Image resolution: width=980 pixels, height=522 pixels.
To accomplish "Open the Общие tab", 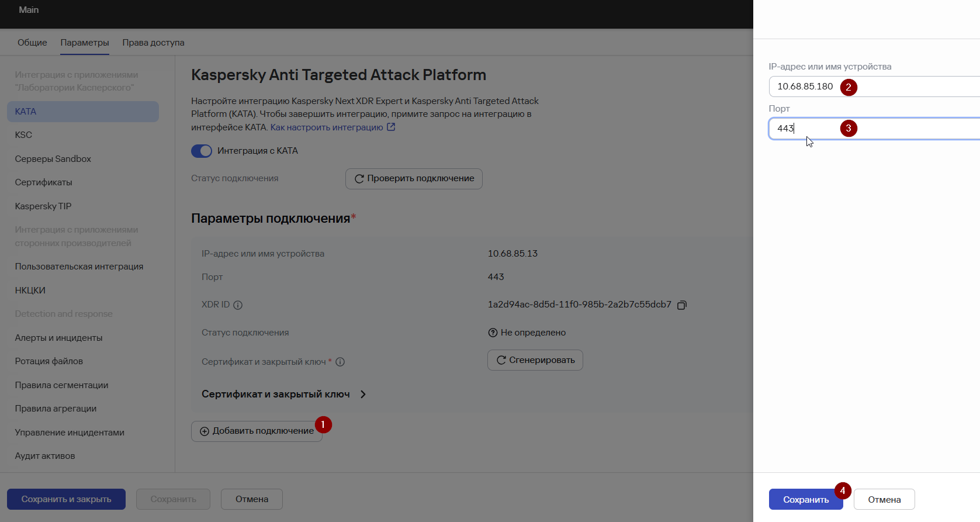I will point(32,43).
